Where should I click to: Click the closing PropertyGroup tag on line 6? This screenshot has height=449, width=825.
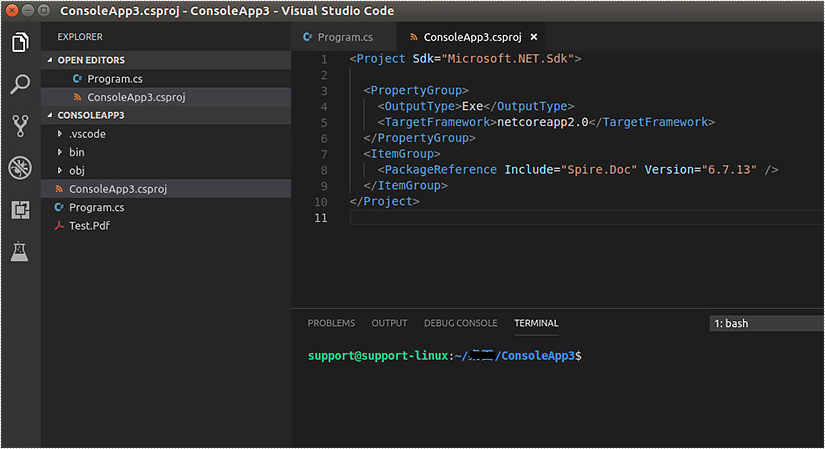coord(419,138)
